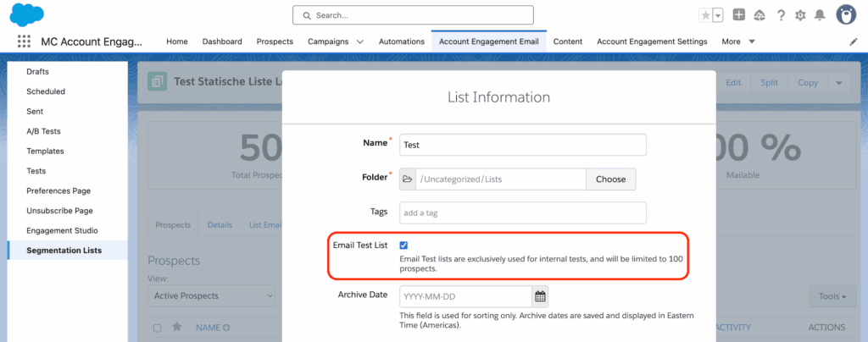868x342 pixels.
Task: Click the folder icon in Folder field
Action: pyautogui.click(x=408, y=179)
